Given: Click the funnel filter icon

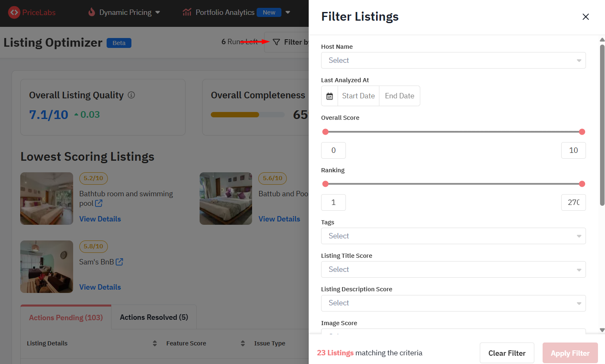Looking at the screenshot, I should click(276, 42).
